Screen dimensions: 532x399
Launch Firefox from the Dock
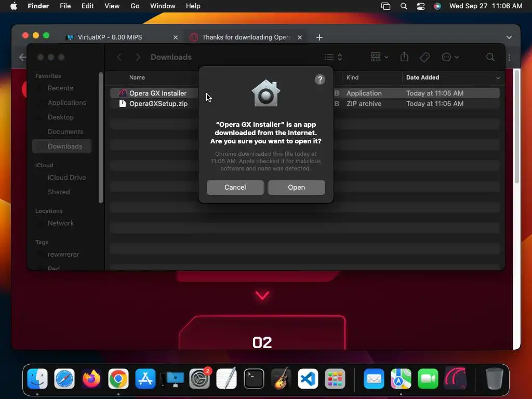91,378
